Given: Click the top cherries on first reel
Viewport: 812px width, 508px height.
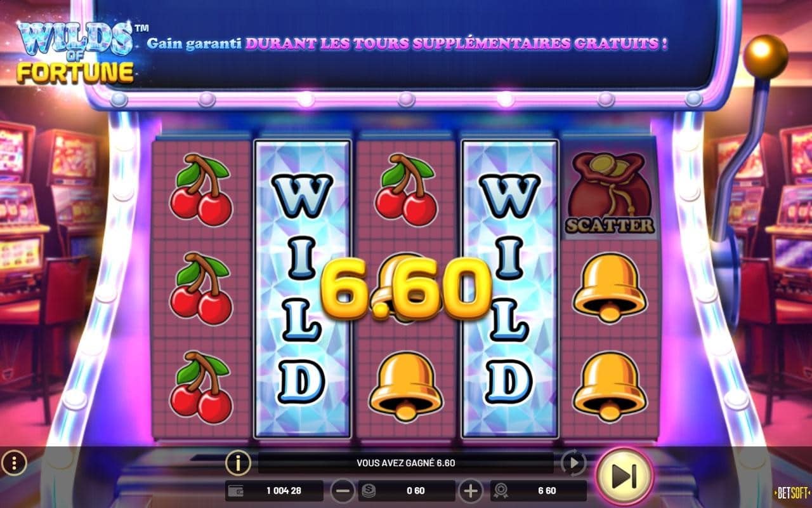Looking at the screenshot, I should pyautogui.click(x=200, y=190).
